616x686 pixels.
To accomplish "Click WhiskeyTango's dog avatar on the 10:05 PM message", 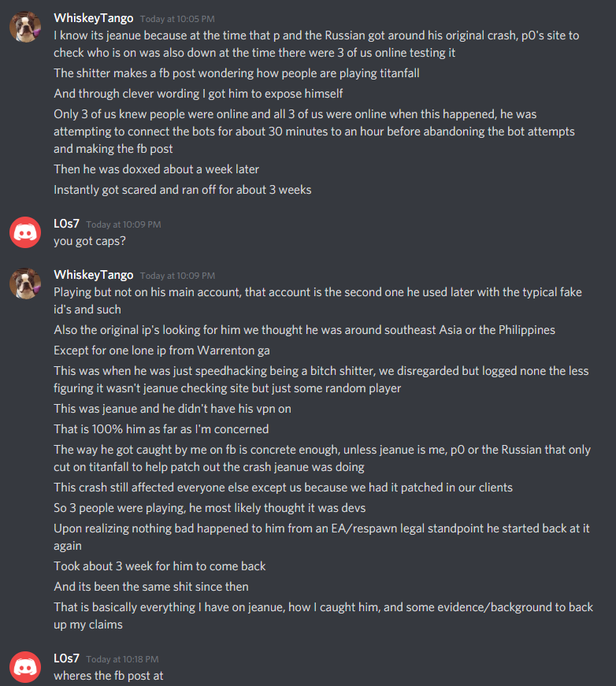I will point(25,28).
